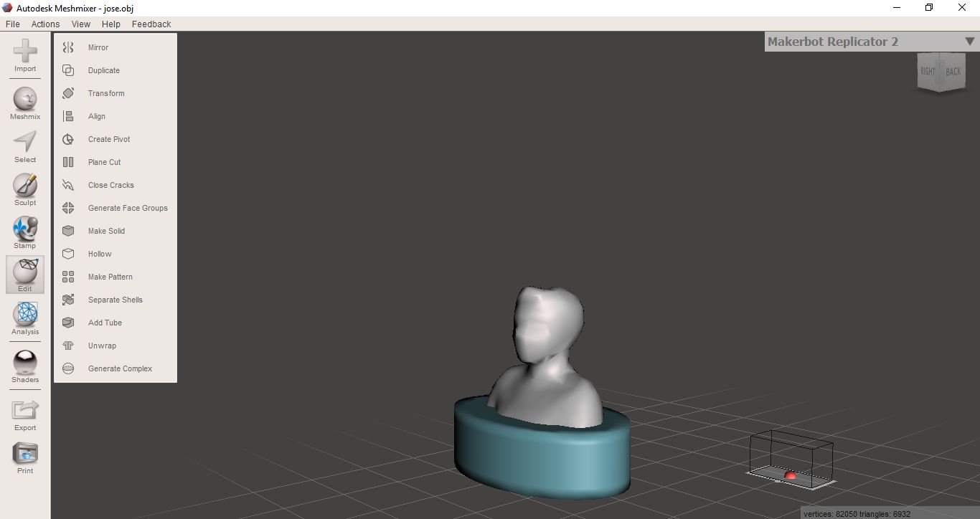Choose the Mirror label in Edit list
The height and width of the screenshot is (519, 980).
(x=98, y=47)
